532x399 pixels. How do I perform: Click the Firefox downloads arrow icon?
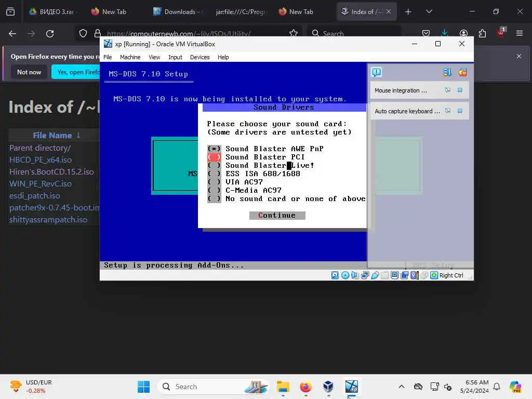point(445,33)
